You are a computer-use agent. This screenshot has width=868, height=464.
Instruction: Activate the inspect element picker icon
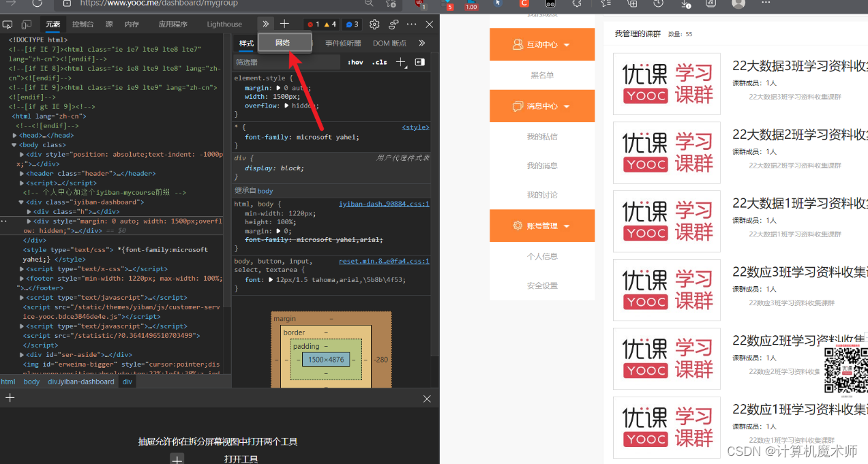point(8,25)
